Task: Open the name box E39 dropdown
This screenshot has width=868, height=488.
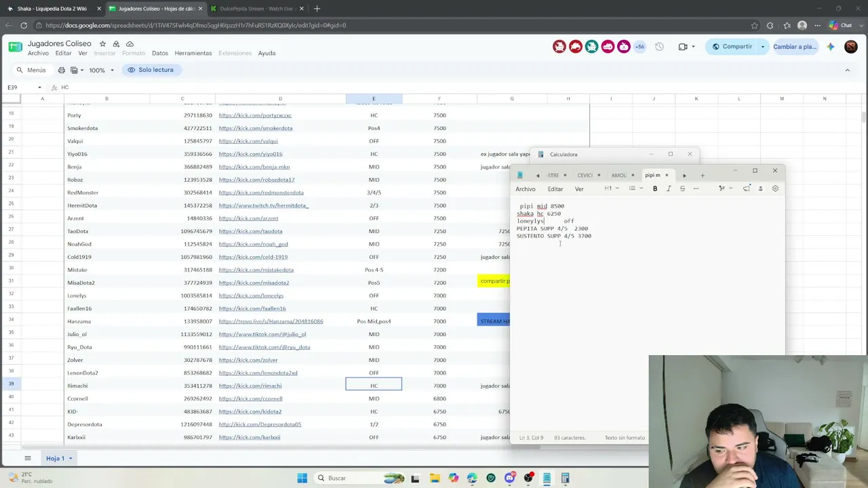Action: [39, 87]
